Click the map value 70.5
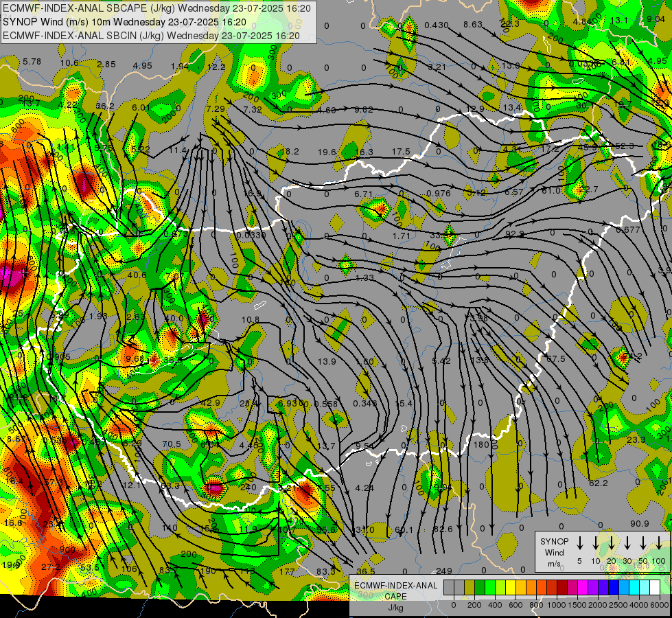This screenshot has height=618, width=672. pos(172,445)
